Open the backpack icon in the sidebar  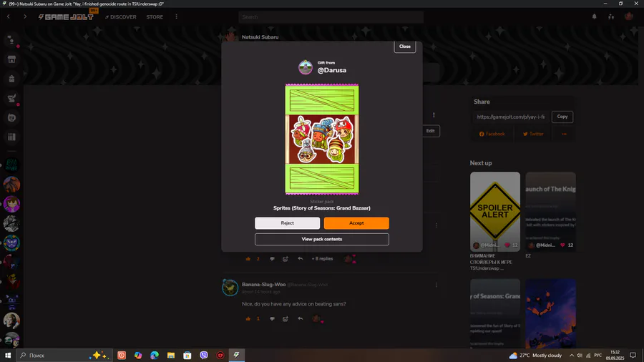click(x=11, y=79)
